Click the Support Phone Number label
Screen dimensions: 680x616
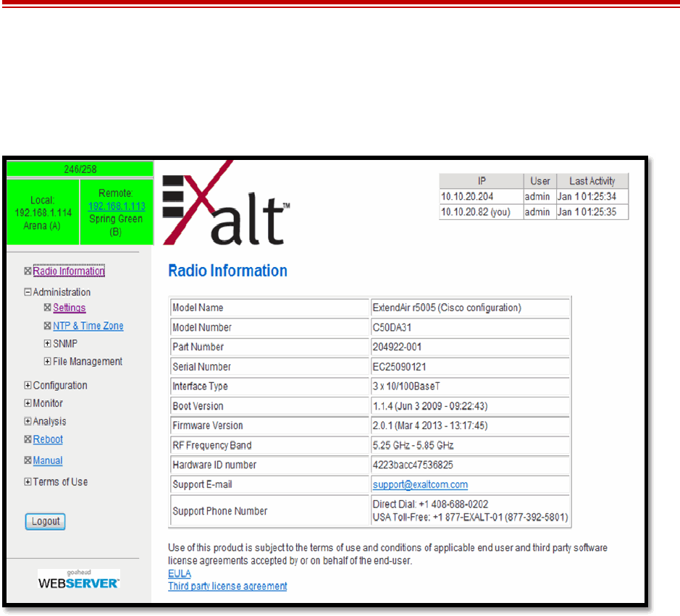(220, 511)
